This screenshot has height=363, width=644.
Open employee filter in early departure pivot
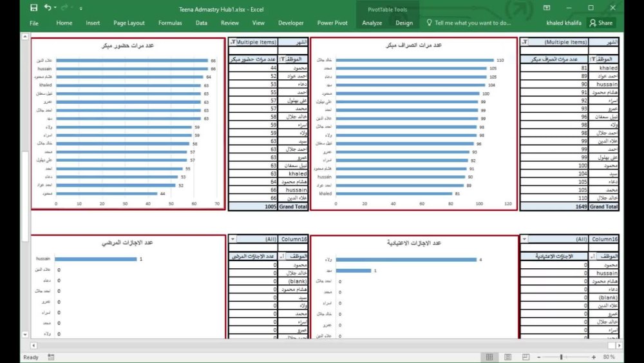[592, 59]
